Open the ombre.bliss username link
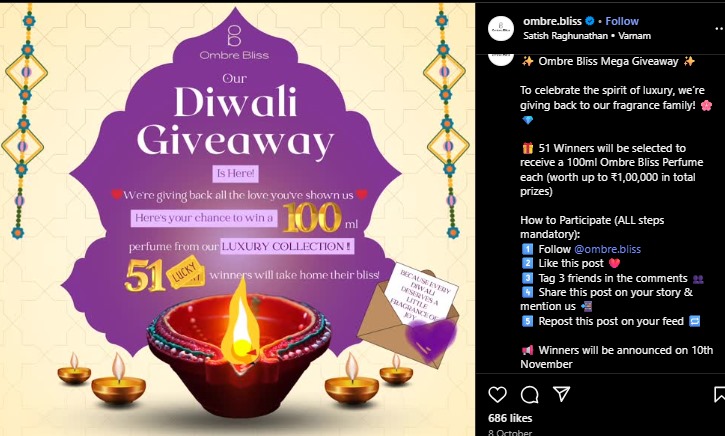Viewport: 725px width, 436px height. tap(552, 21)
